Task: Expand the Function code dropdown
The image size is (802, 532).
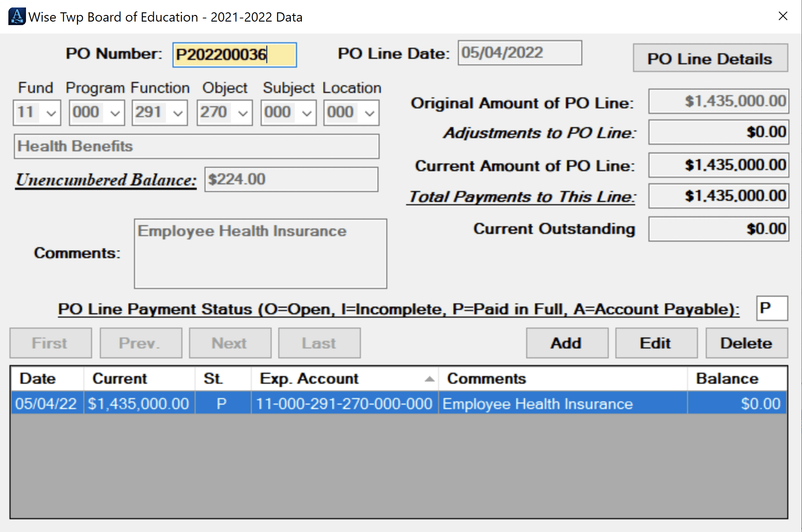Action: coord(178,112)
